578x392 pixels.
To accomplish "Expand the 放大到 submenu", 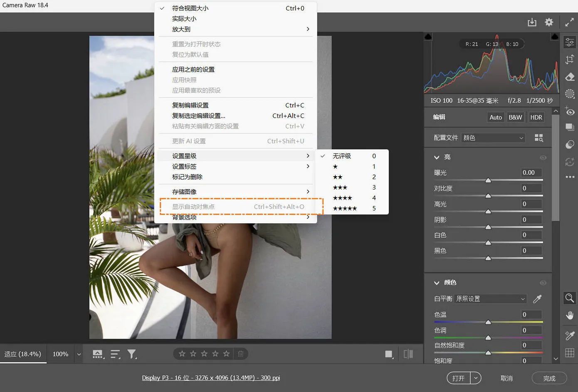I will point(235,29).
